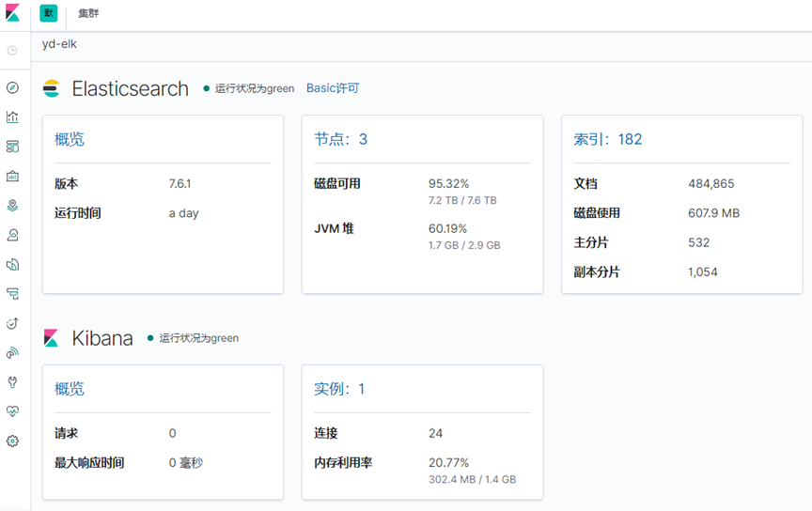Screen dimensions: 812x511
Task: Click JVM heap value 60.19%
Action: coord(447,229)
